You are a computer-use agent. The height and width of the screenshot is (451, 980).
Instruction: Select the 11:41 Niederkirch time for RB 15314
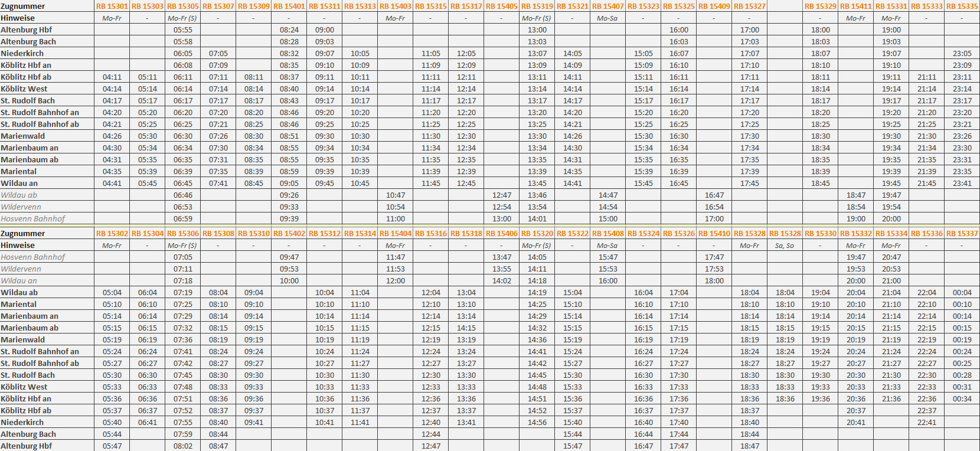tap(360, 422)
